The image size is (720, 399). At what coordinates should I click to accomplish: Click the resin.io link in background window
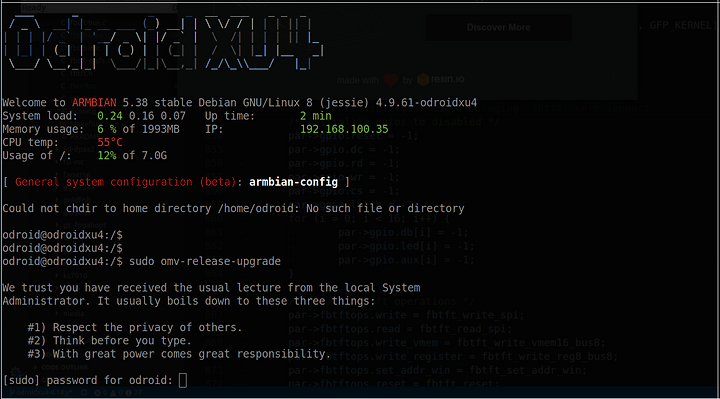pyautogui.click(x=441, y=79)
